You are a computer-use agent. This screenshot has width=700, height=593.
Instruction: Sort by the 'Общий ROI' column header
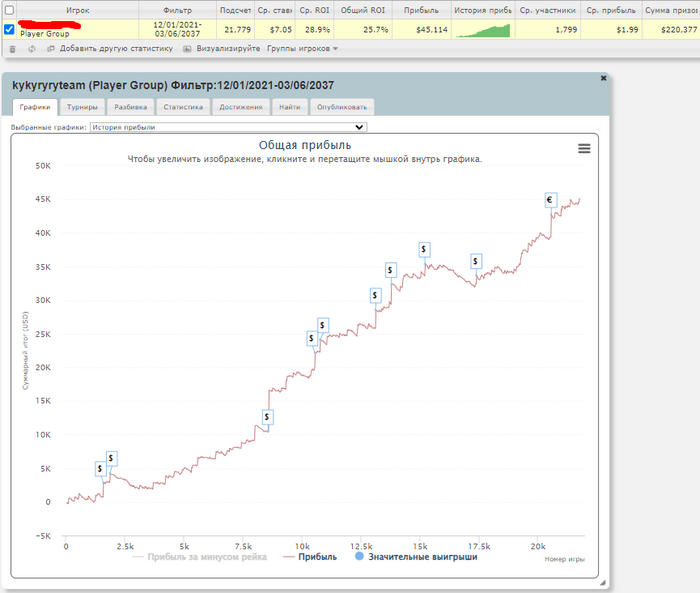[x=362, y=10]
